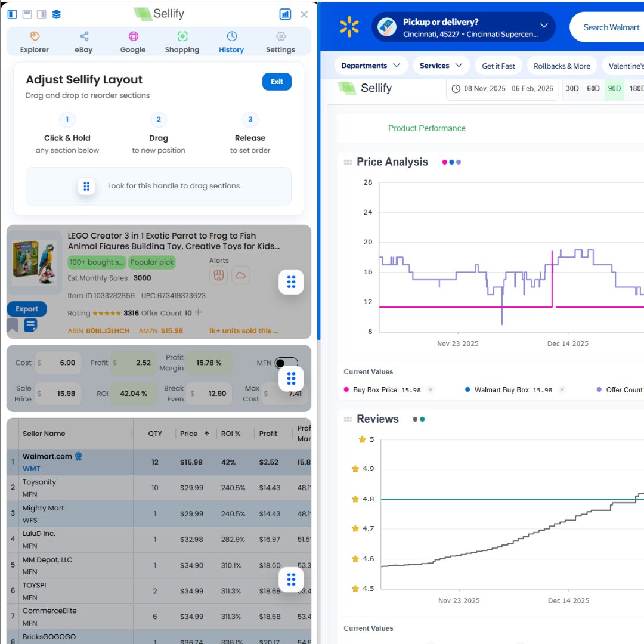Open the Services dropdown

pyautogui.click(x=441, y=66)
